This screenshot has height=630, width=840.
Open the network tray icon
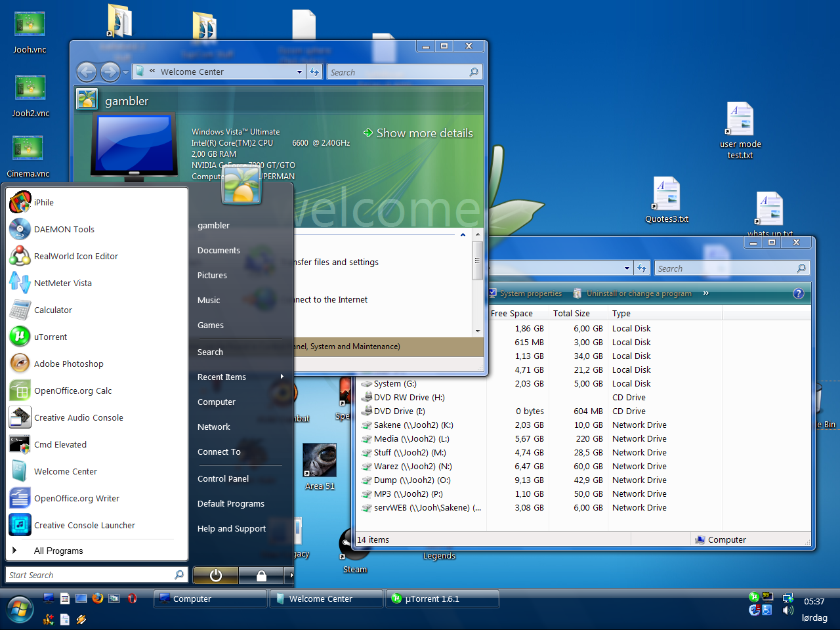pyautogui.click(x=788, y=598)
